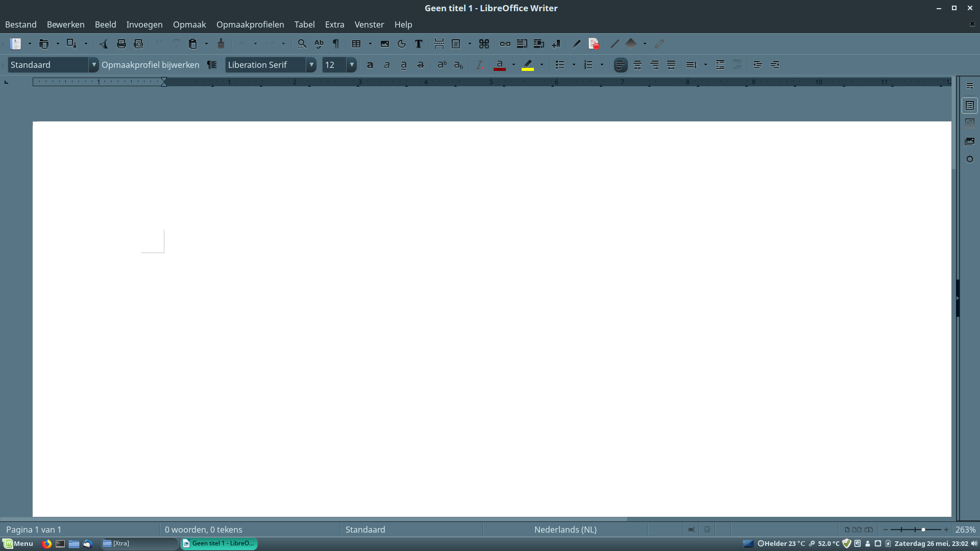
Task: Expand the line spacing dropdown arrow
Action: pos(705,65)
